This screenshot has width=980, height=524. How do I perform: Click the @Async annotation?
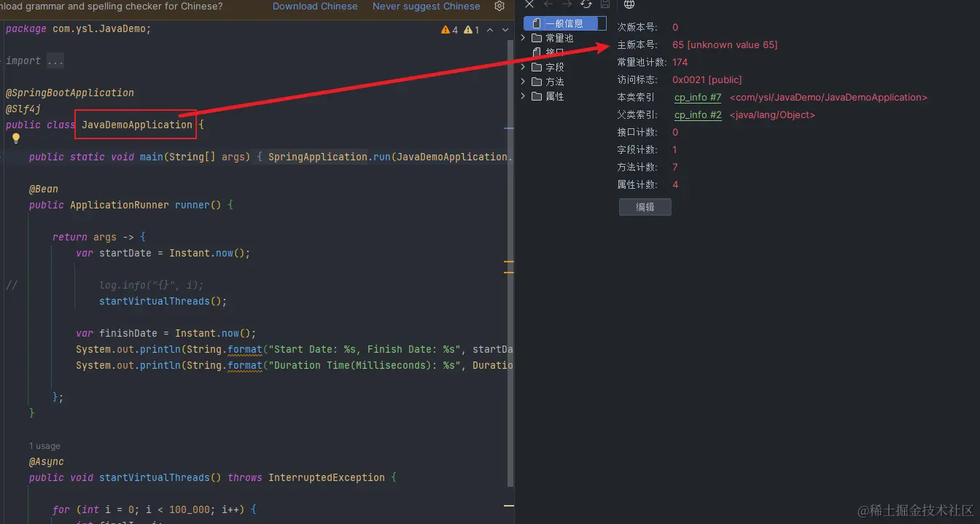tap(47, 461)
